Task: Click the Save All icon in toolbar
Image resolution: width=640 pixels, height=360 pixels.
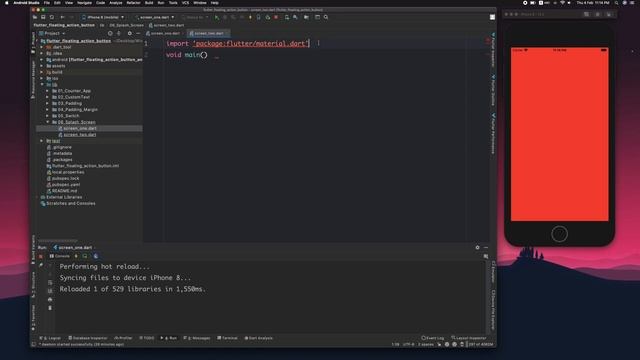Action: tap(43, 18)
